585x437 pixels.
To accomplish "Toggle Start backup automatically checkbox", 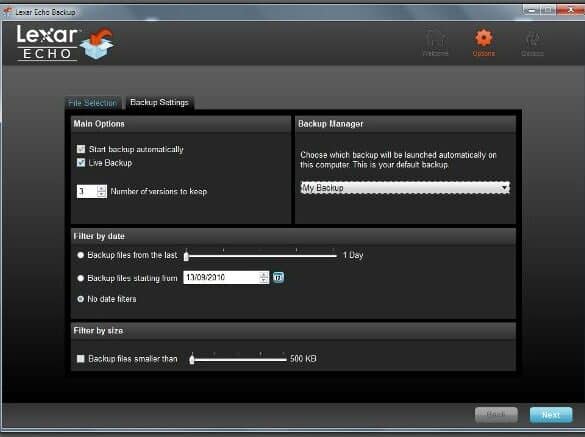I will coord(81,149).
